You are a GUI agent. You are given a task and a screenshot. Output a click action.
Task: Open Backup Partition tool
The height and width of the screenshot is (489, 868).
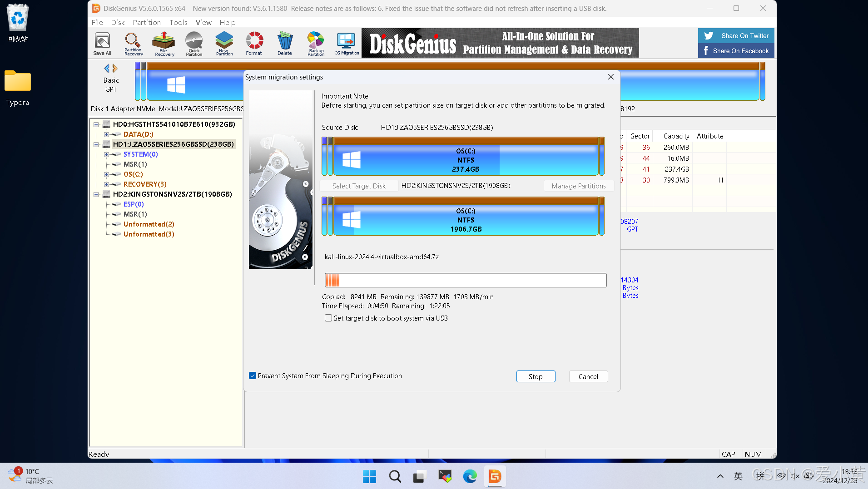click(x=316, y=44)
